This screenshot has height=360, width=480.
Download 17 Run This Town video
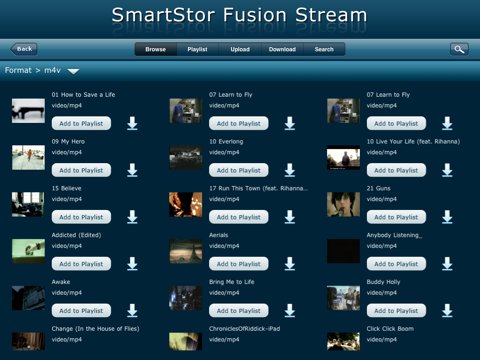coord(290,217)
